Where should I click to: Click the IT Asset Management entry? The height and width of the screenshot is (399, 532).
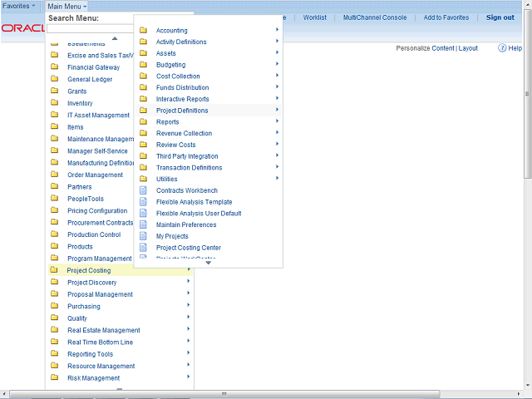tap(98, 116)
